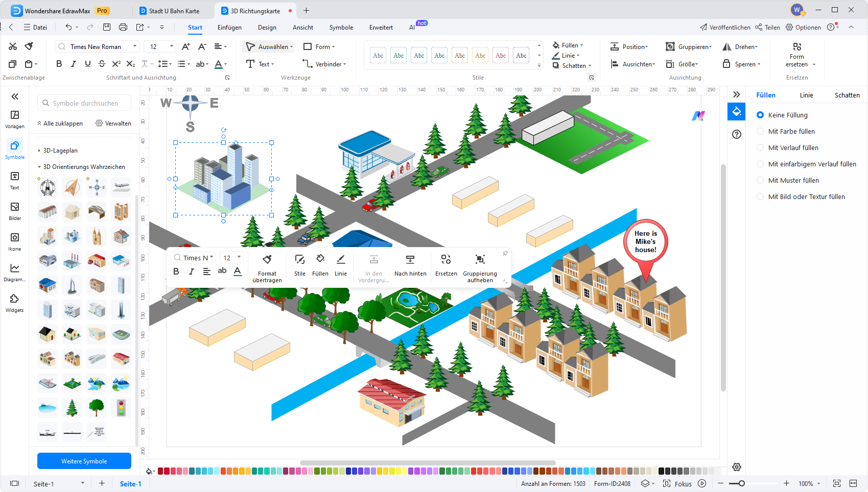Image resolution: width=868 pixels, height=492 pixels.
Task: Toggle Fokus mode in status bar
Action: click(677, 484)
